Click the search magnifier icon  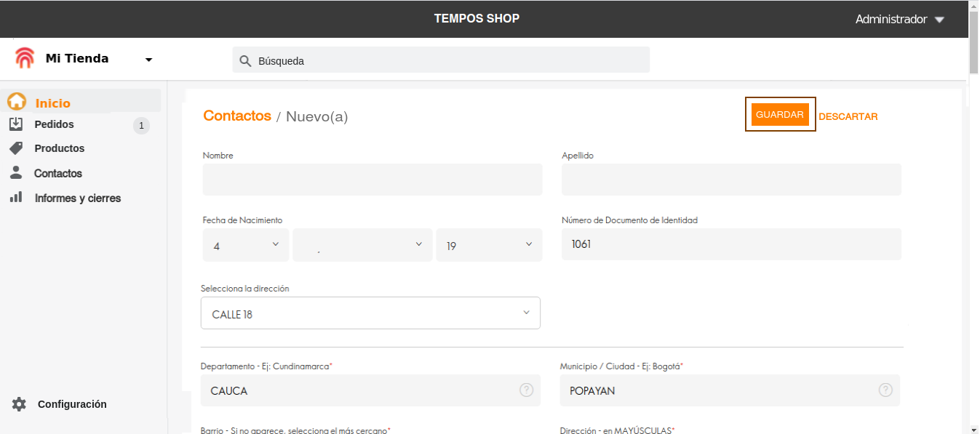(x=245, y=61)
